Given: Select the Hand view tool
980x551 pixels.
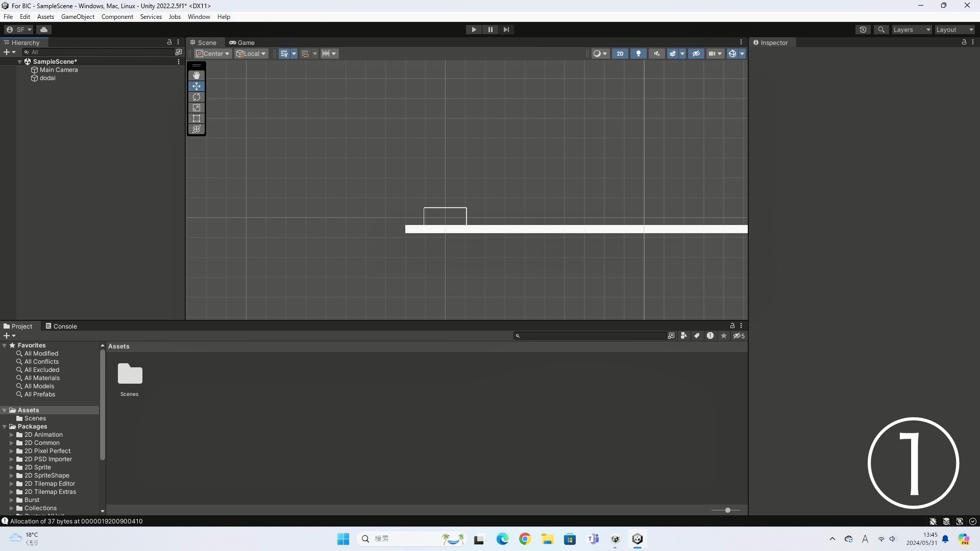Looking at the screenshot, I should (197, 76).
